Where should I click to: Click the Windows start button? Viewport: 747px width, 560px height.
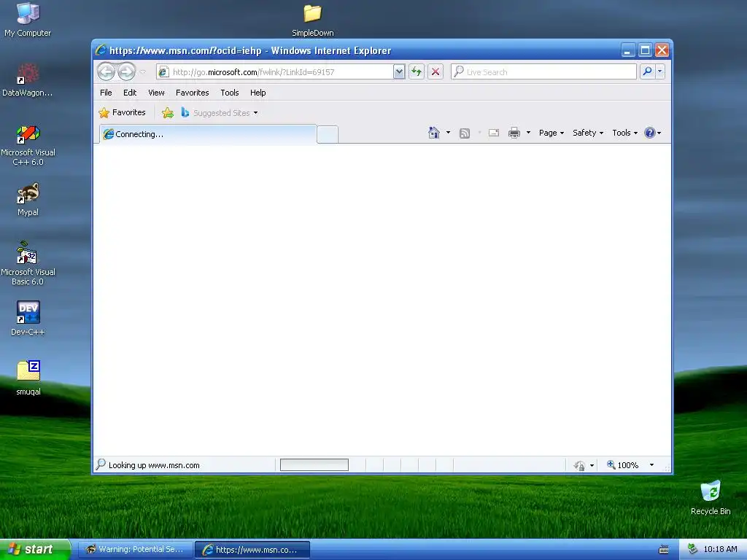[35, 549]
